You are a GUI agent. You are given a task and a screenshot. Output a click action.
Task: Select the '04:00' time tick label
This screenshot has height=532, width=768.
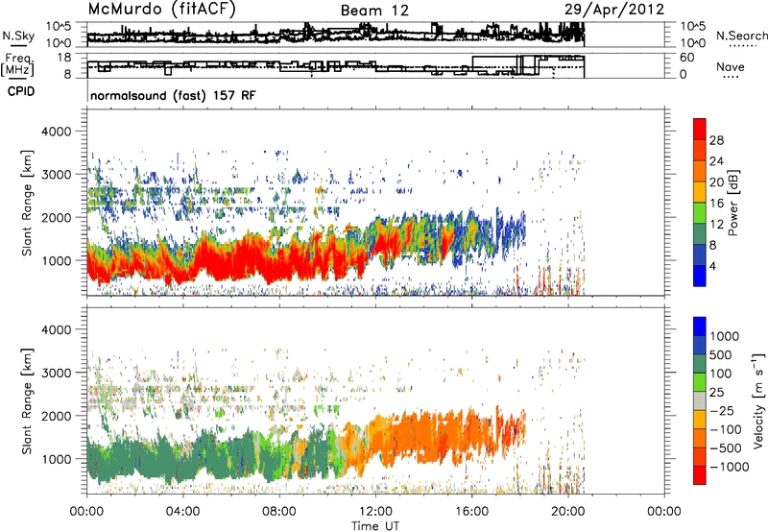click(182, 512)
